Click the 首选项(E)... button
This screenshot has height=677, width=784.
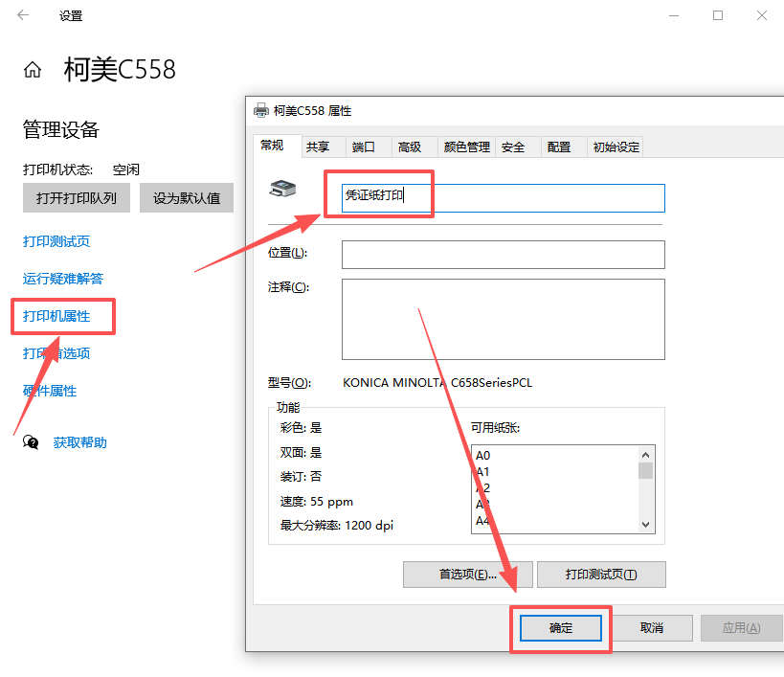[x=468, y=575]
